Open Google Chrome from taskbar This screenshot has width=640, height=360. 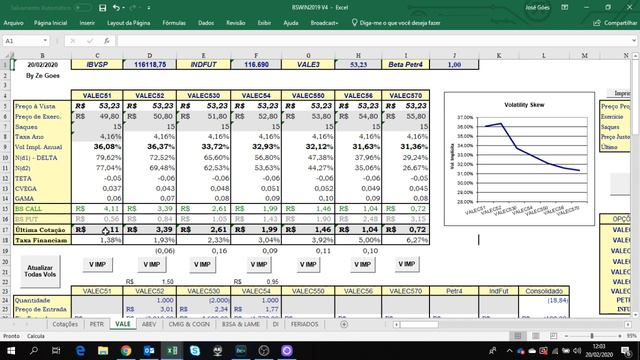pos(126,350)
